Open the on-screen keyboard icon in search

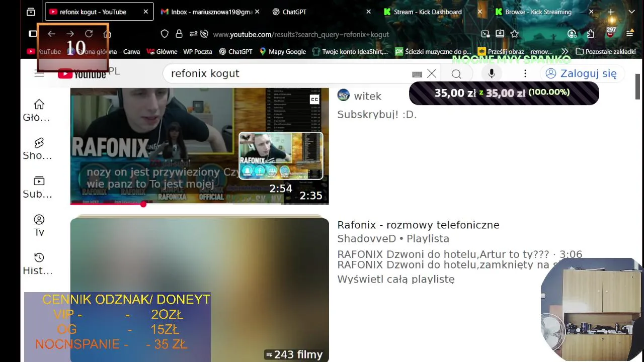point(417,74)
